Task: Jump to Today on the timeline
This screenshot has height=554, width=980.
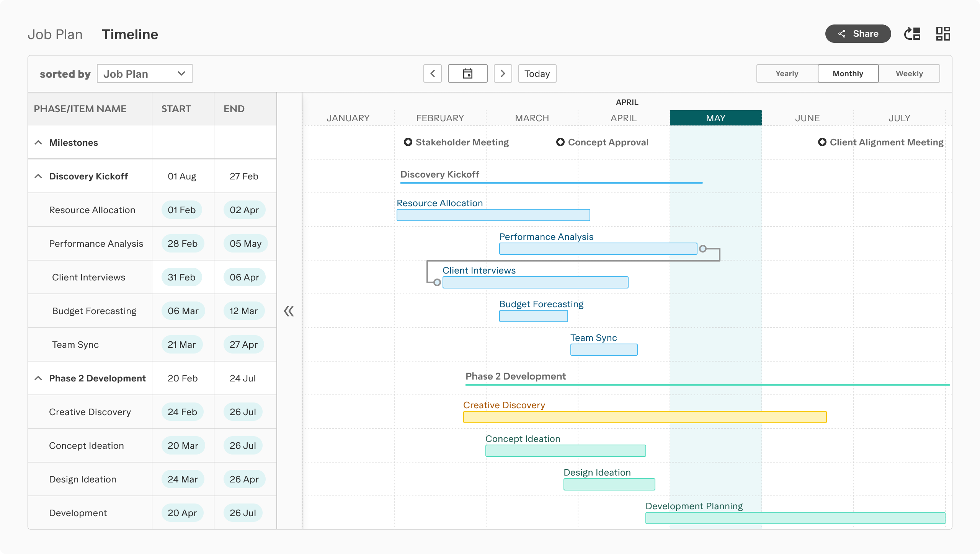Action: (x=537, y=73)
